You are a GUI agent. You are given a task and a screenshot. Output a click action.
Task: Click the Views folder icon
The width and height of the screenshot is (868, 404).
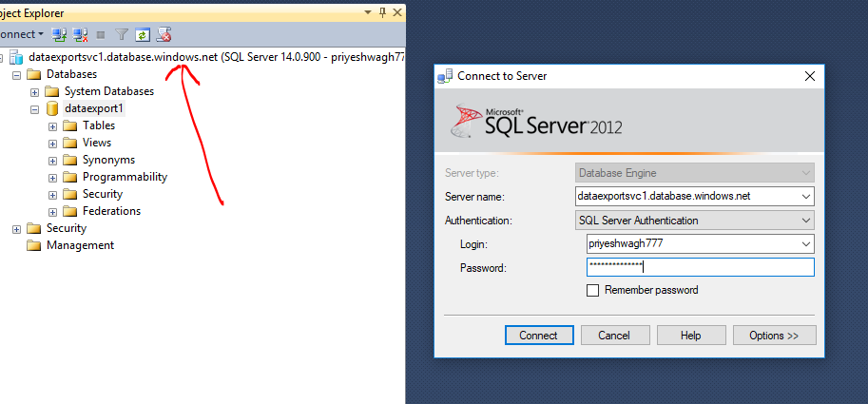point(69,143)
